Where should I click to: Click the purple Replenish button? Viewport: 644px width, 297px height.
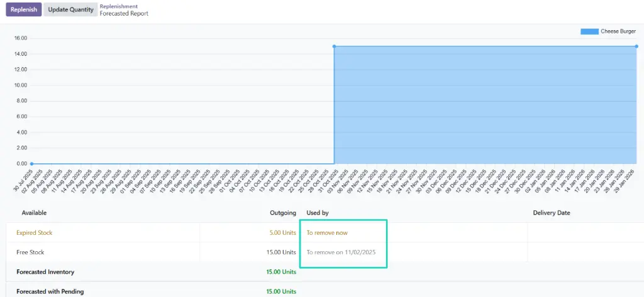coord(23,9)
